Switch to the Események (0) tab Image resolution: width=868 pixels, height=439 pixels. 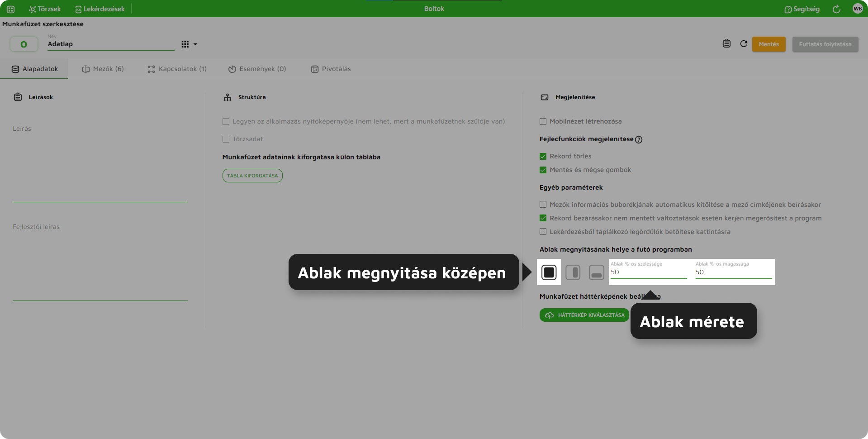click(x=257, y=69)
